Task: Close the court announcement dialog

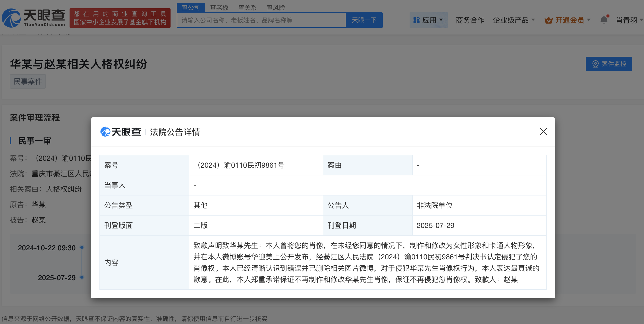Action: pyautogui.click(x=543, y=132)
